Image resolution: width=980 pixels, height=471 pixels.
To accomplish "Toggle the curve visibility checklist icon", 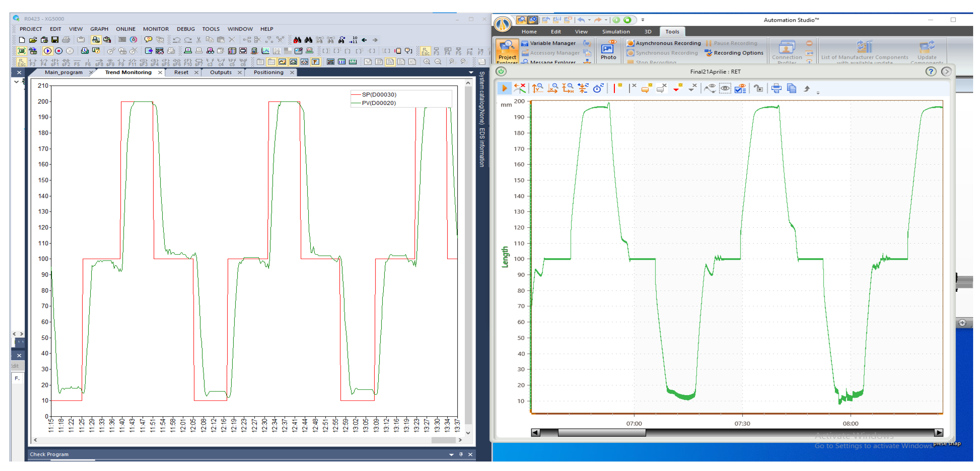I will [740, 88].
